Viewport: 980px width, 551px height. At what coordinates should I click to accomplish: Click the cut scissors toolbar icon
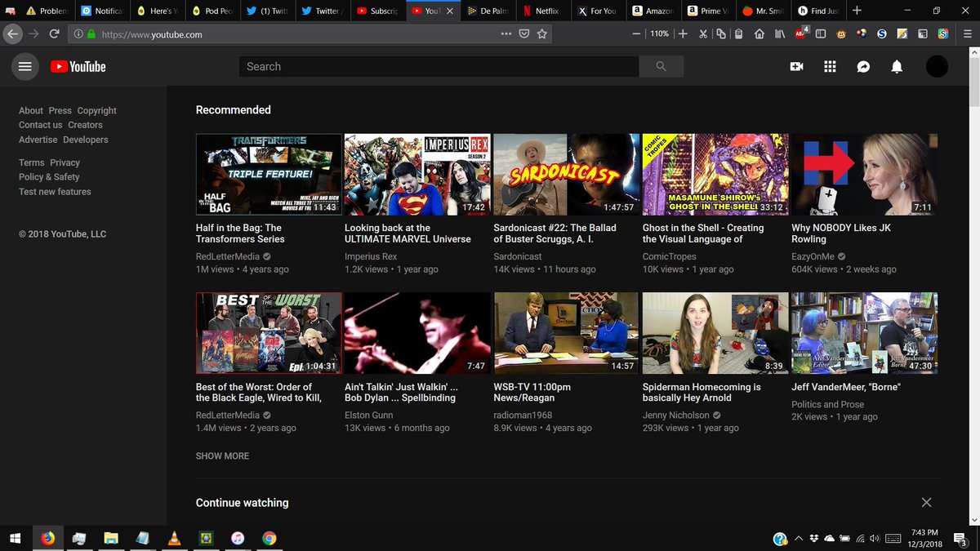[x=702, y=34]
